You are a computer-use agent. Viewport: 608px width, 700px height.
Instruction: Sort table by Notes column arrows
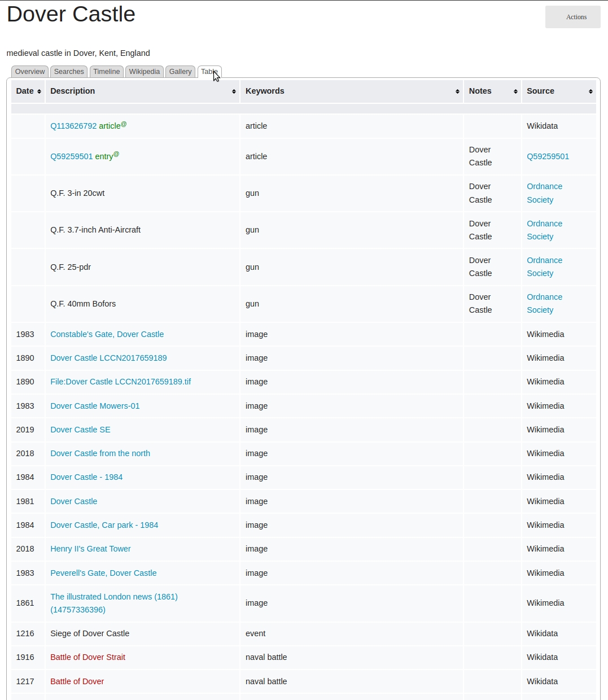[515, 91]
